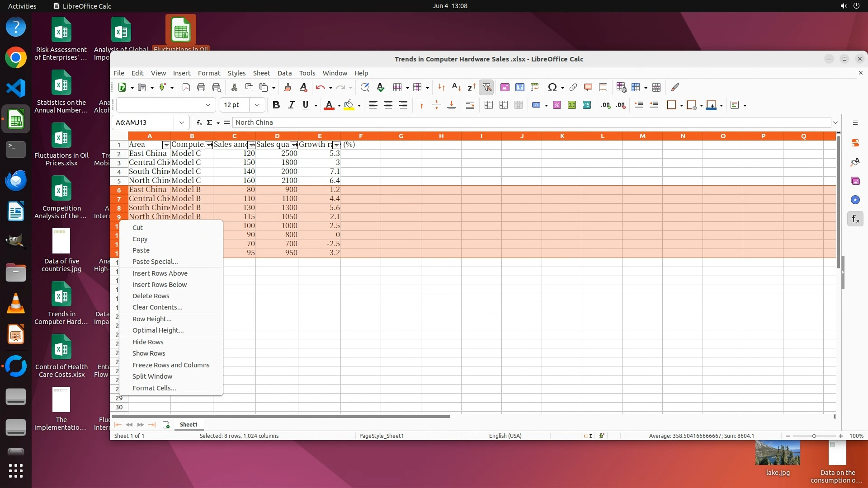Image resolution: width=868 pixels, height=488 pixels.
Task: Open the font size dropdown
Action: click(x=257, y=105)
